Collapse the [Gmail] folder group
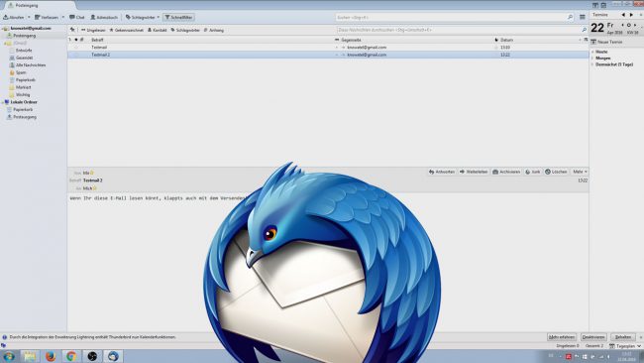The height and width of the screenshot is (363, 644). click(4, 44)
